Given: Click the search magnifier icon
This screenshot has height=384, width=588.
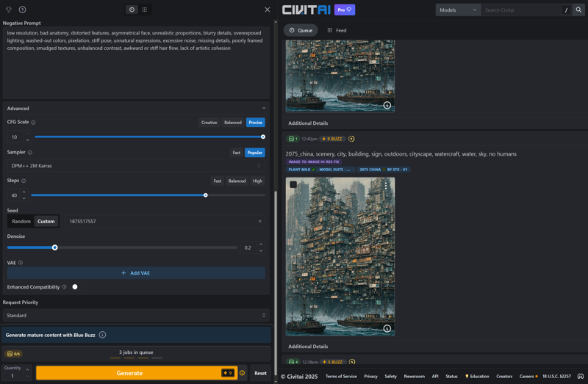Looking at the screenshot, I should (x=578, y=10).
